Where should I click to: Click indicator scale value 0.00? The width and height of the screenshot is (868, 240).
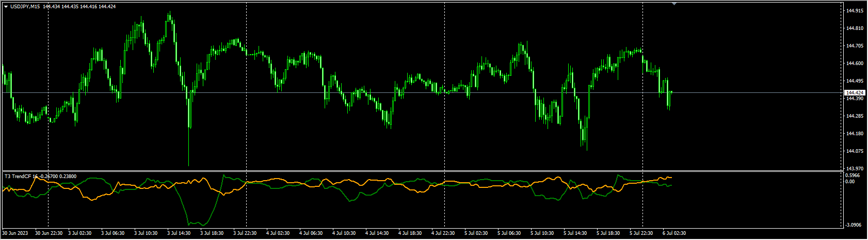pos(850,182)
